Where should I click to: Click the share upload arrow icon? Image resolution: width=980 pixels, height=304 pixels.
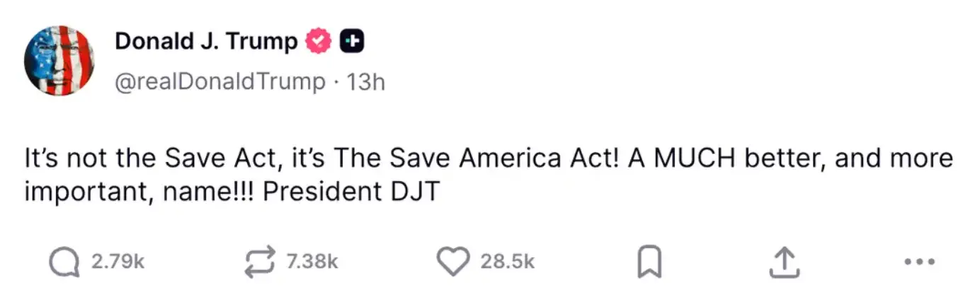pos(784,262)
